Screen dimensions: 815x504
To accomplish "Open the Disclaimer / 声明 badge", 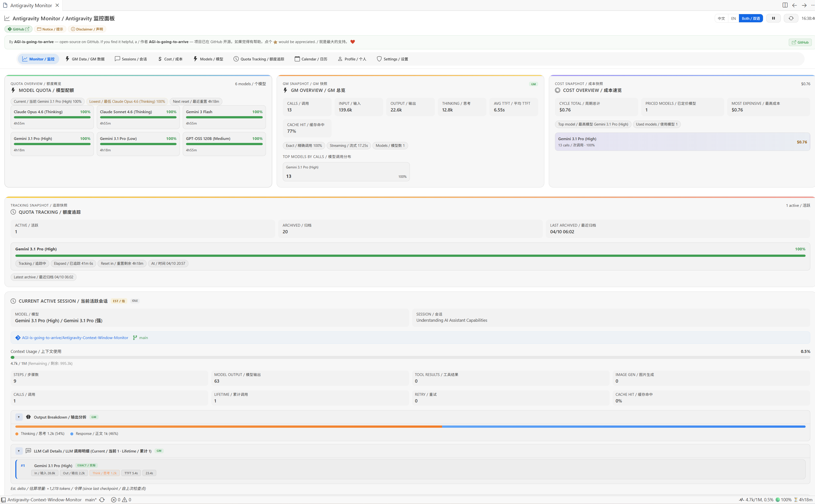I will (x=87, y=29).
